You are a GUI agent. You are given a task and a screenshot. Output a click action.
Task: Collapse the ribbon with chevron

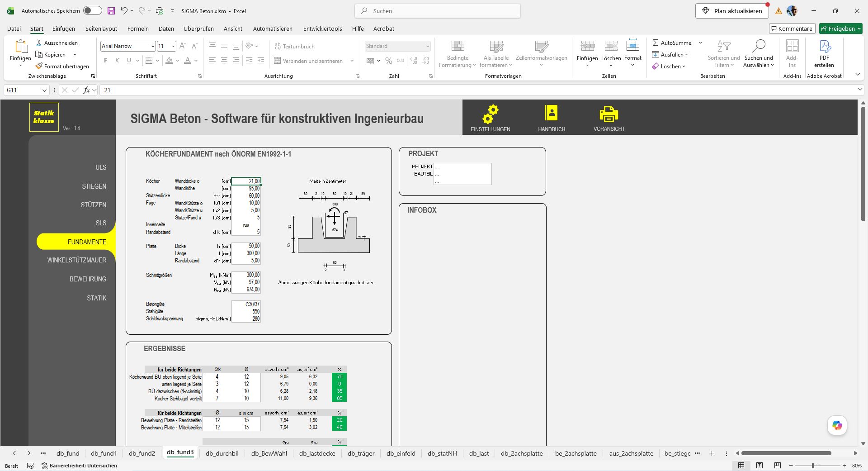(858, 75)
